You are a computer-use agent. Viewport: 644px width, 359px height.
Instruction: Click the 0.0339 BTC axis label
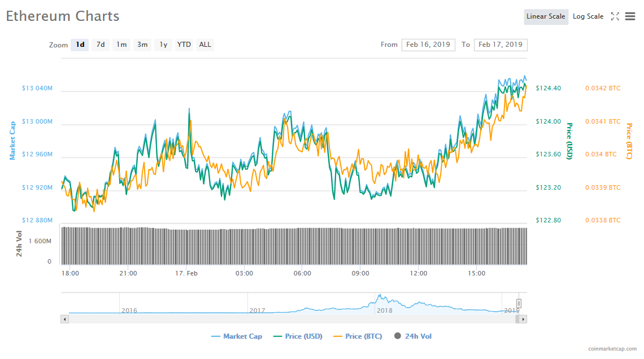click(x=603, y=187)
